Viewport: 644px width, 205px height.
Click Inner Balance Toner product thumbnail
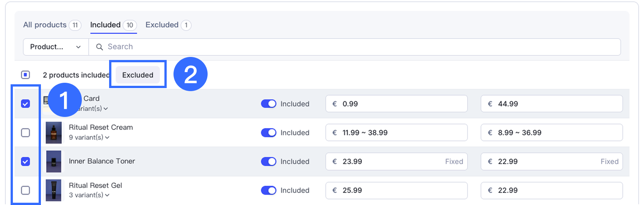pos(53,161)
